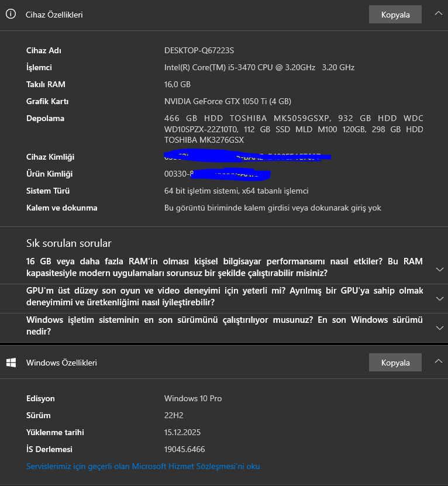The width and height of the screenshot is (448, 486).
Task: Click the Sistem Türü label
Action: [x=48, y=191]
